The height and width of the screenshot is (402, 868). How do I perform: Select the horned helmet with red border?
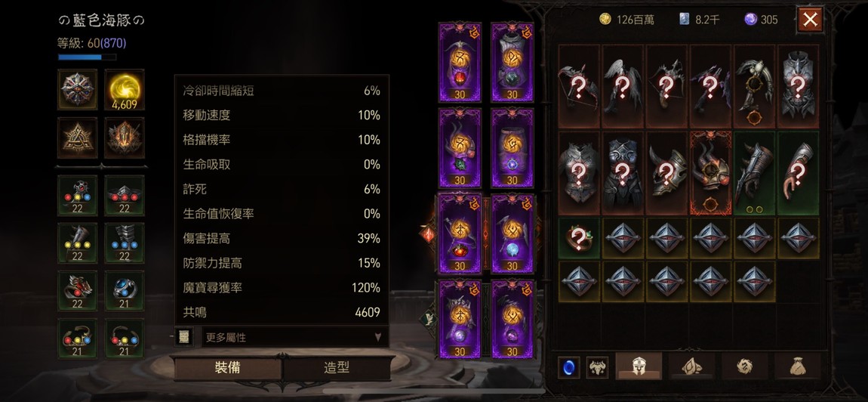711,173
